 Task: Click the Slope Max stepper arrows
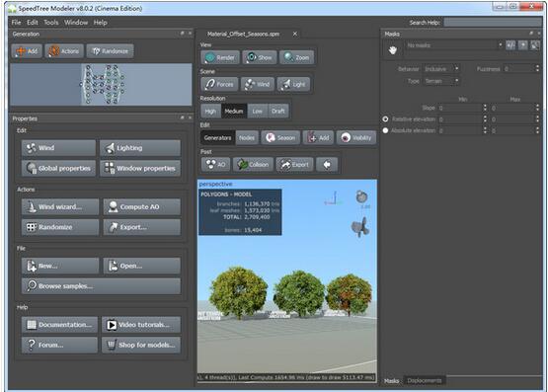click(537, 108)
